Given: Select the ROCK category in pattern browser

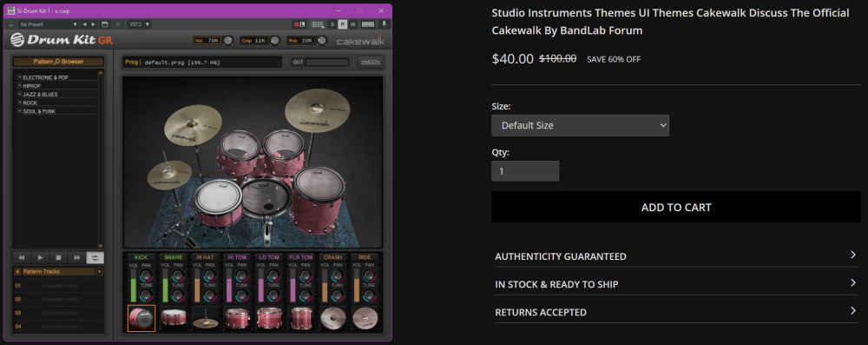Looking at the screenshot, I should tap(30, 103).
